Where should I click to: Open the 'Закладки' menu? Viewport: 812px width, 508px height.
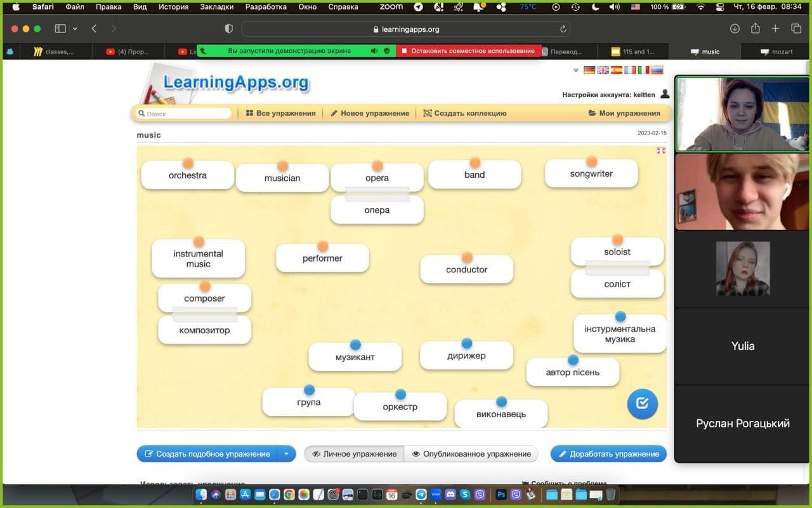click(x=217, y=7)
